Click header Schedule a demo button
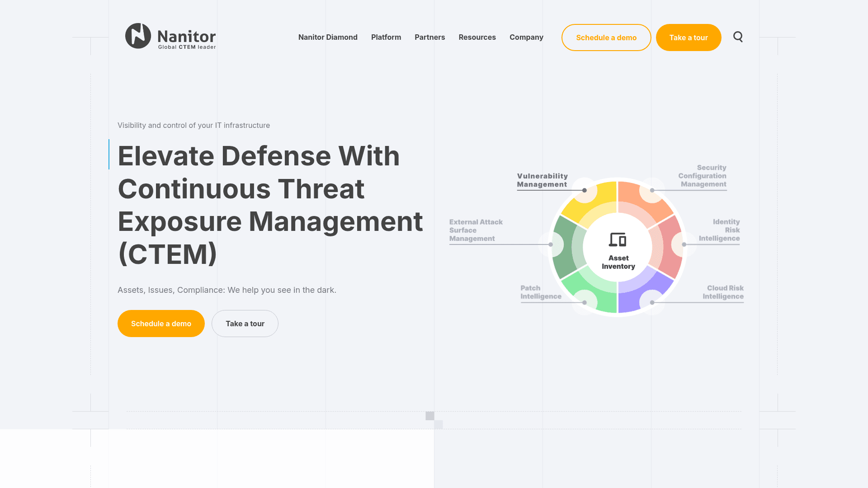868x488 pixels. tap(606, 38)
